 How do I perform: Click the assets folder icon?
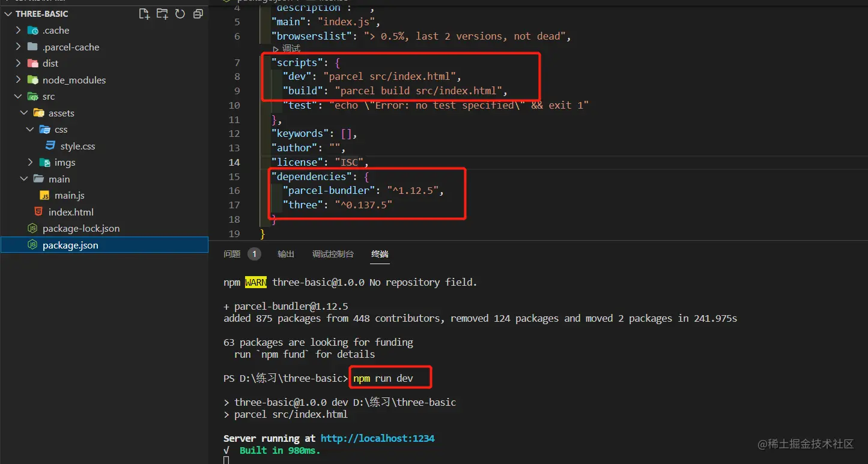pos(39,113)
